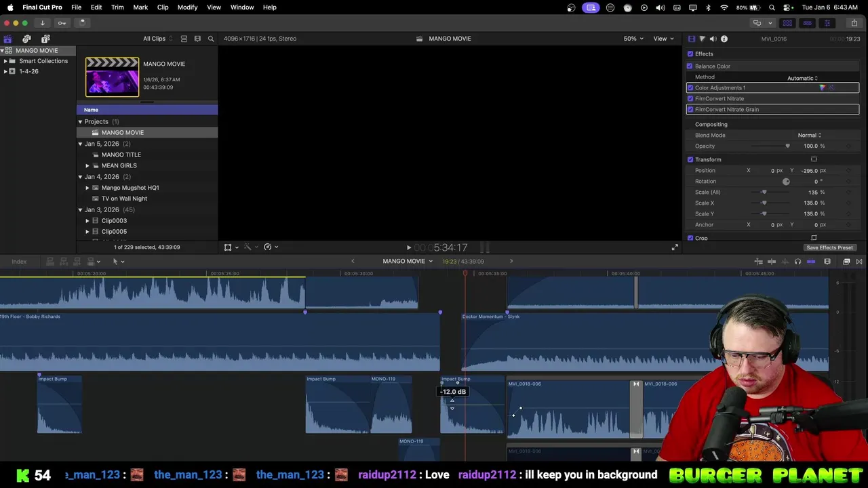Show the Video inspector tab icon
This screenshot has width=868, height=488.
[691, 39]
